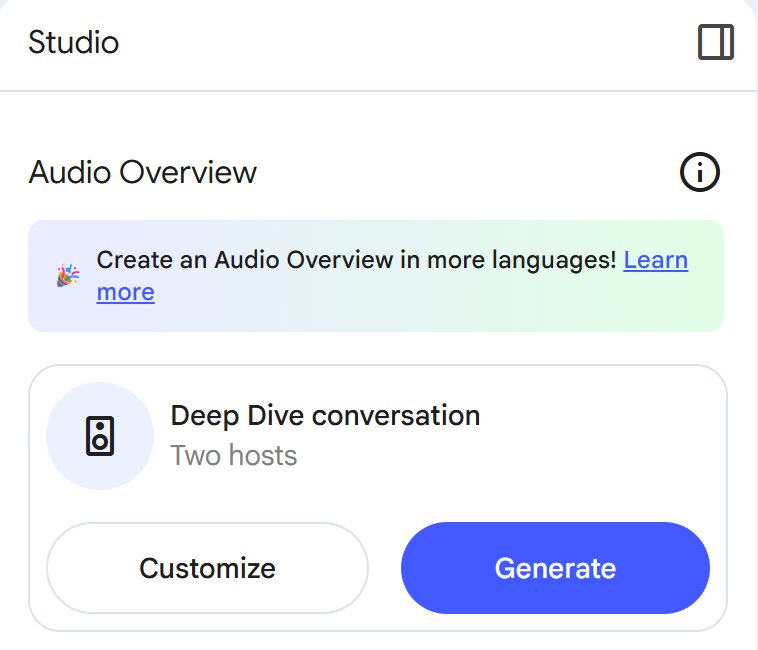
Task: Click the outlined Customize button
Action: pyautogui.click(x=207, y=568)
